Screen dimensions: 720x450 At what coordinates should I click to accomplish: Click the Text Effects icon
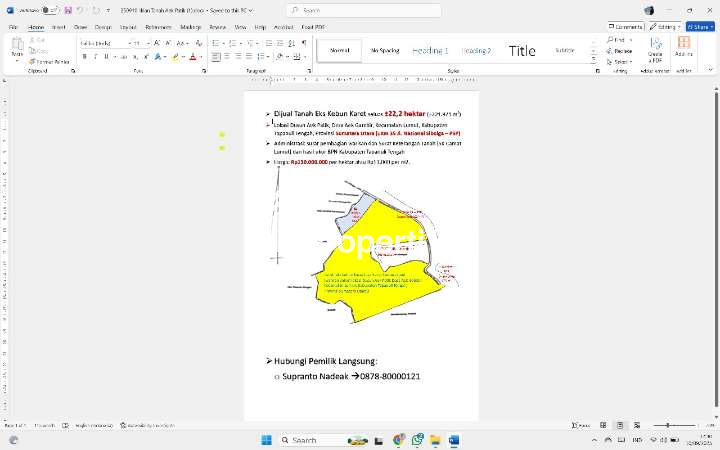tap(158, 56)
